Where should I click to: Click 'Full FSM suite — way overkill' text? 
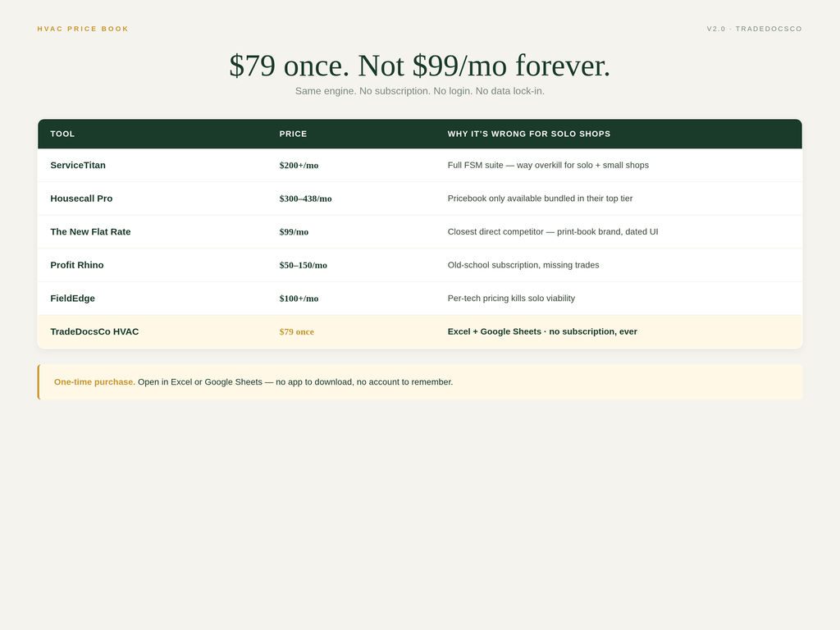(x=548, y=165)
